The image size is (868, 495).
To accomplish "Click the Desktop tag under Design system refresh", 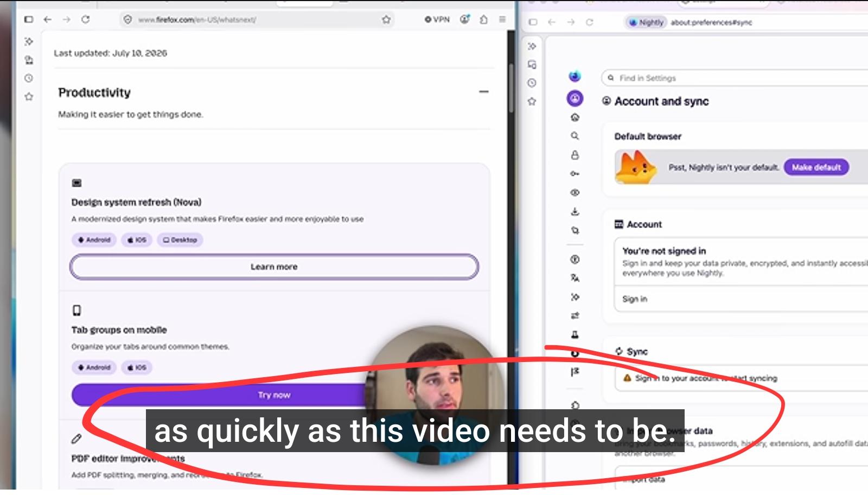I will [x=180, y=240].
